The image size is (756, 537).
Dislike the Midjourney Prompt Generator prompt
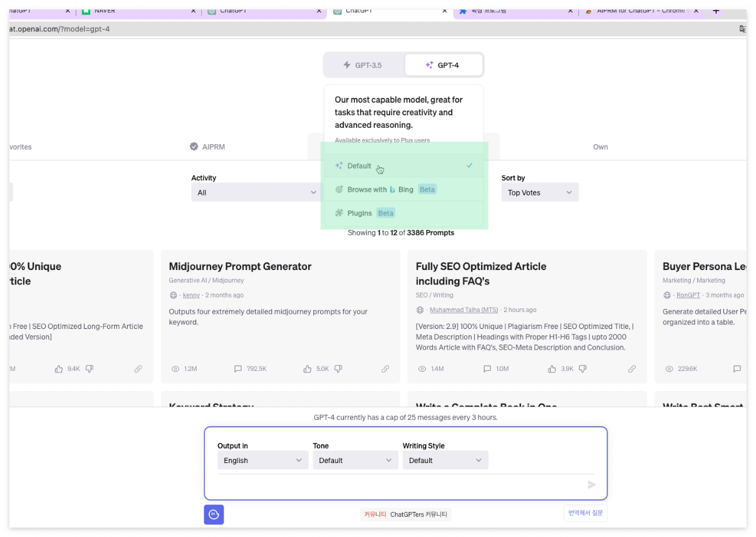click(x=338, y=369)
